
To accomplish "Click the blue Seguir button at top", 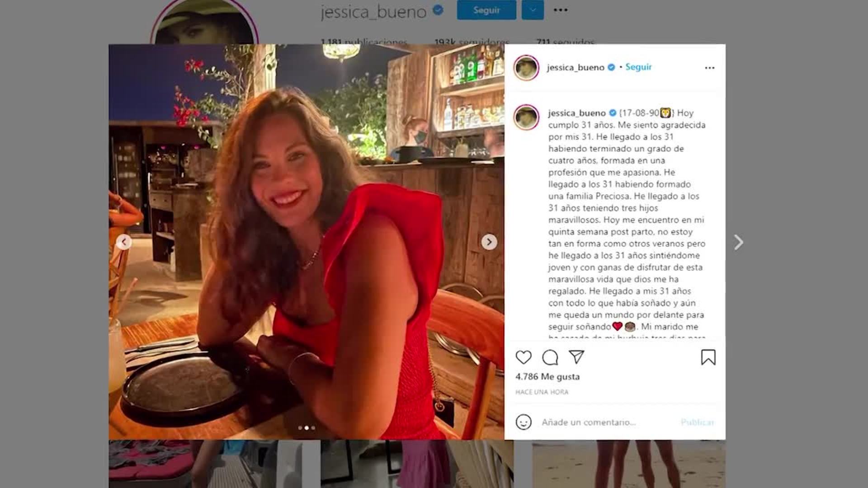I will point(486,10).
